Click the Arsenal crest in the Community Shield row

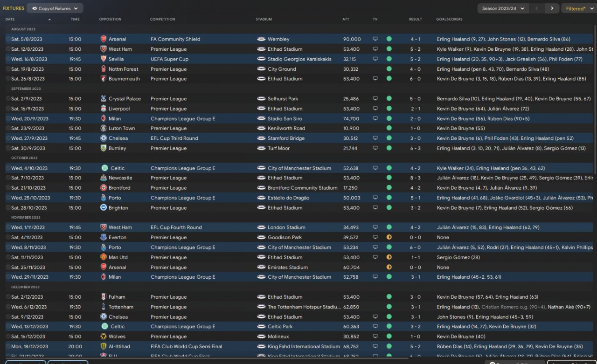(104, 39)
